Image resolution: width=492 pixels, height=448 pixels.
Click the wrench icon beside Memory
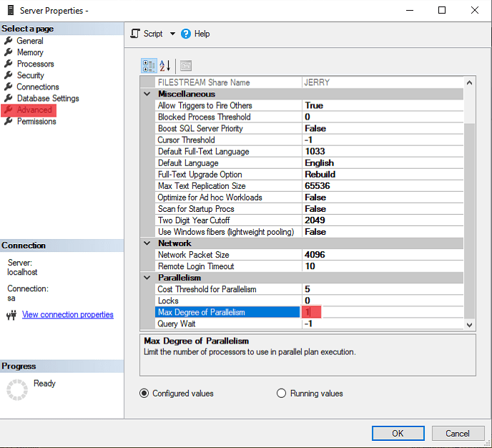9,52
